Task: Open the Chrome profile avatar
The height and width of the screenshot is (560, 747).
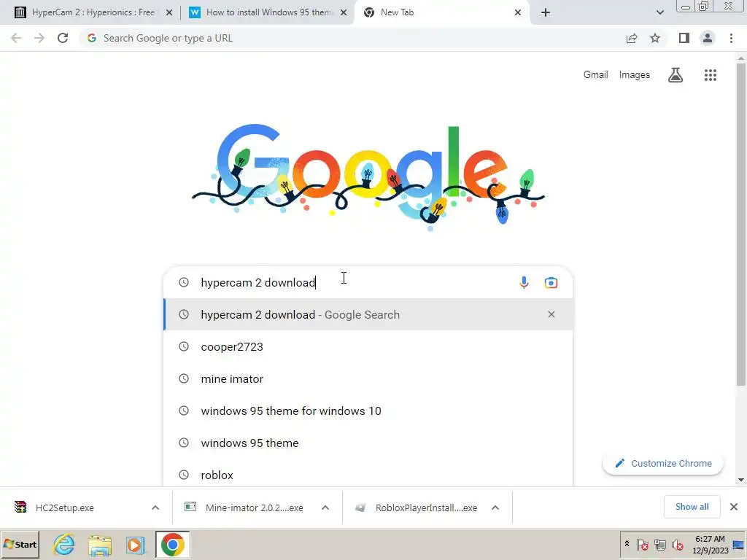Action: click(x=708, y=38)
